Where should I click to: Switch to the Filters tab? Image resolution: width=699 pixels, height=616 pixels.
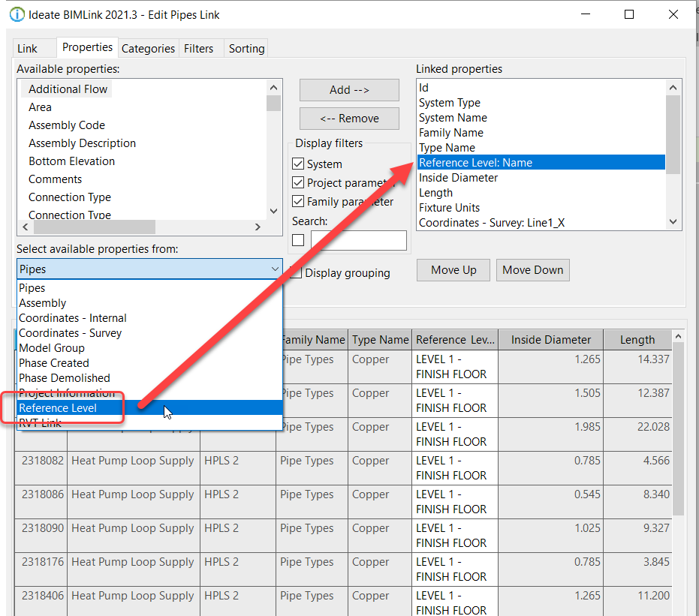click(x=200, y=47)
